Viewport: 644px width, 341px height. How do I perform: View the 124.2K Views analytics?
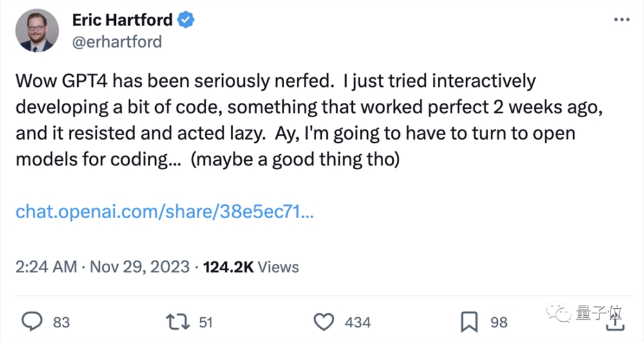click(x=251, y=266)
